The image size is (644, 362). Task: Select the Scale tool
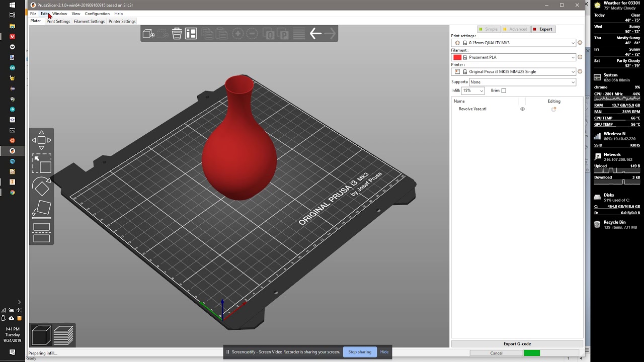[42, 164]
